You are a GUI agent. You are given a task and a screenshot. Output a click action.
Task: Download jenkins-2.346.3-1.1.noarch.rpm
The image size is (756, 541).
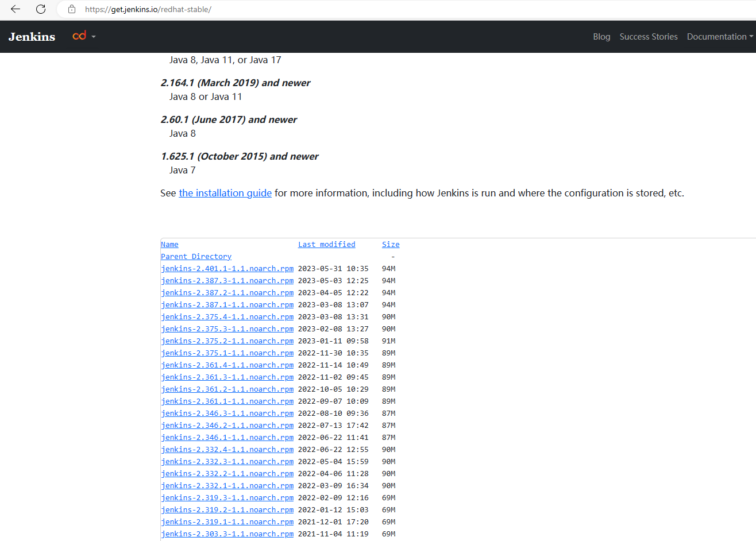click(x=227, y=414)
